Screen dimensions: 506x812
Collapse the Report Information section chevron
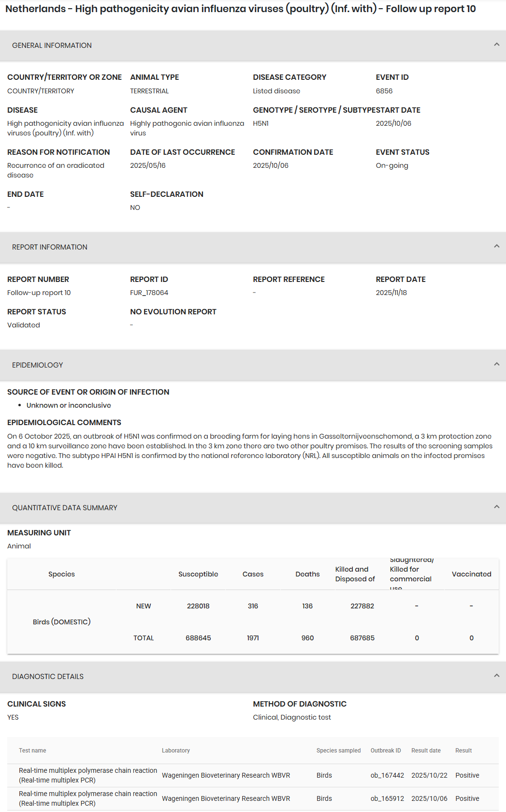496,246
